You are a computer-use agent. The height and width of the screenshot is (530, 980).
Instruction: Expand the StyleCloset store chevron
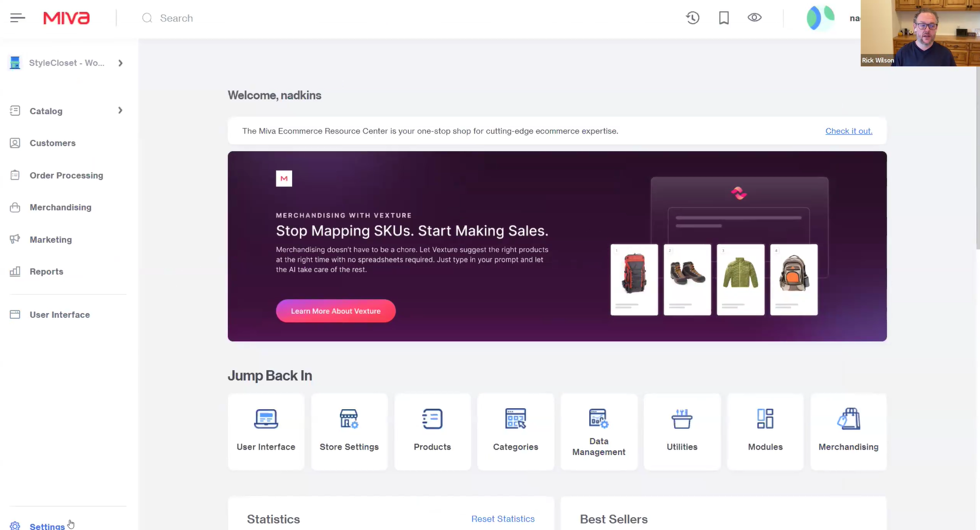pyautogui.click(x=120, y=63)
